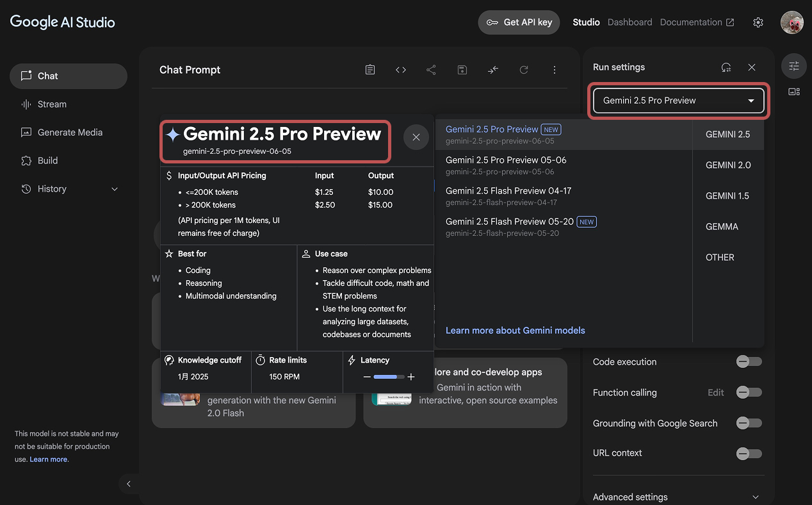Viewport: 812px width, 505px height.
Task: Click the Chat Prompt title
Action: point(190,70)
